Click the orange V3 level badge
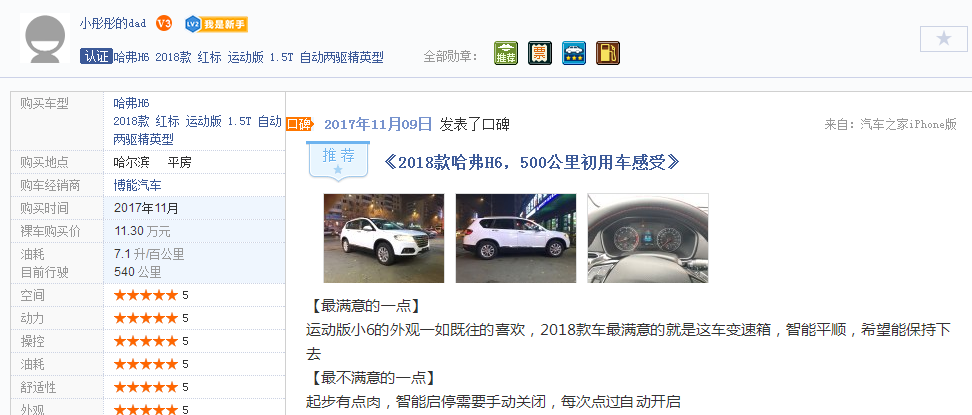The image size is (972, 415). [x=164, y=24]
